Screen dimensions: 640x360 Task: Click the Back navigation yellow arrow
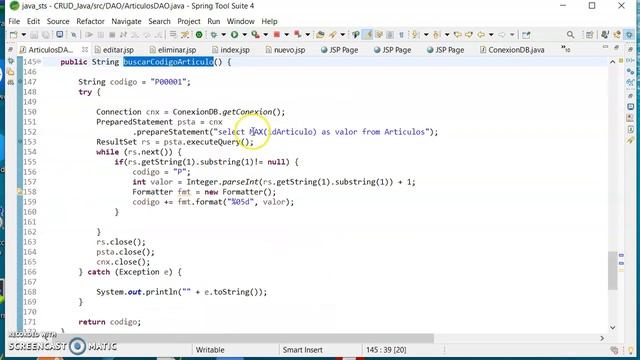point(481,35)
